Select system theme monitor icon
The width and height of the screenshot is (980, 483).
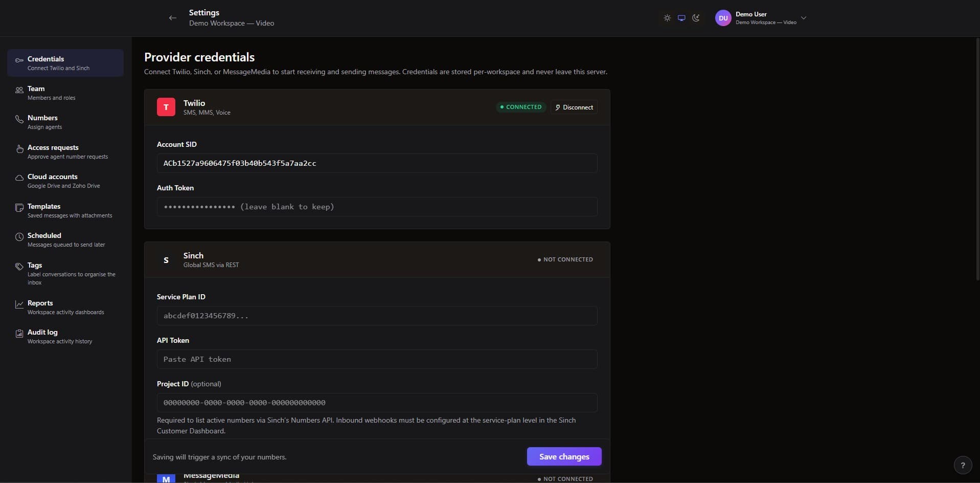pos(681,18)
